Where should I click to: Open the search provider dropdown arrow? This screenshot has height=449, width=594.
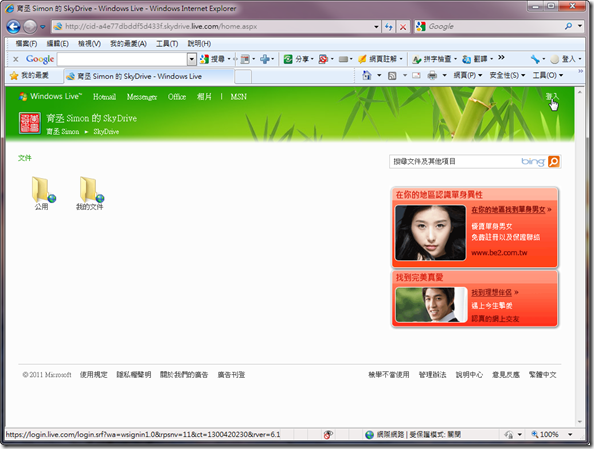580,26
